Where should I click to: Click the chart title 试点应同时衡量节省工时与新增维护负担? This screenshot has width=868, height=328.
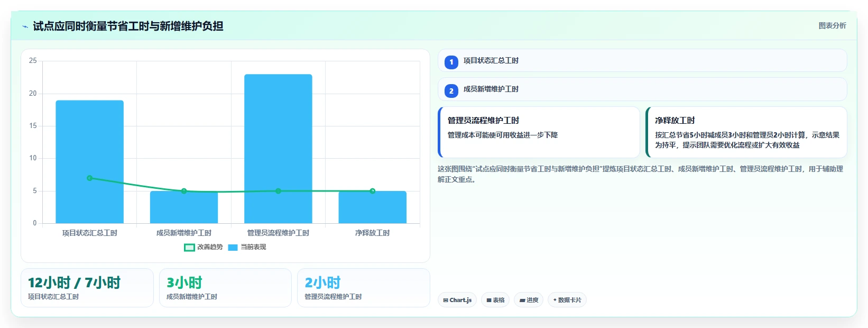pyautogui.click(x=128, y=26)
